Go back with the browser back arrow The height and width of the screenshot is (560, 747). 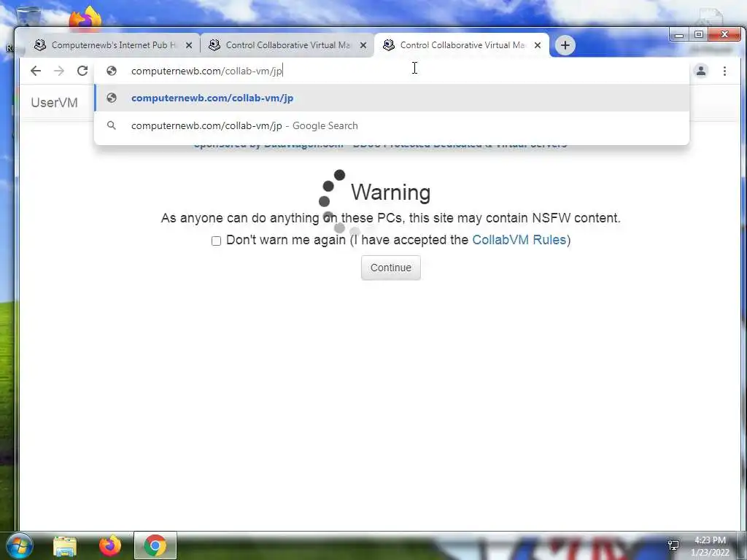click(36, 71)
